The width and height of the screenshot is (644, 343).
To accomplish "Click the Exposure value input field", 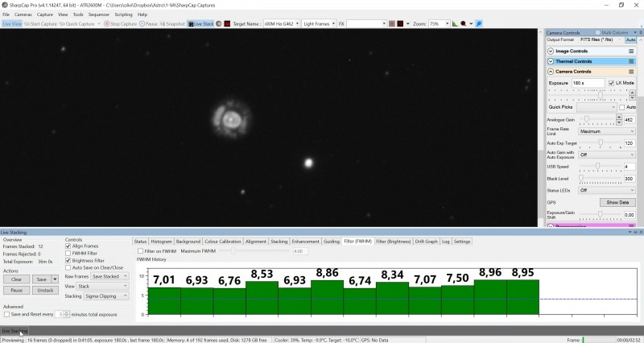I will [588, 83].
